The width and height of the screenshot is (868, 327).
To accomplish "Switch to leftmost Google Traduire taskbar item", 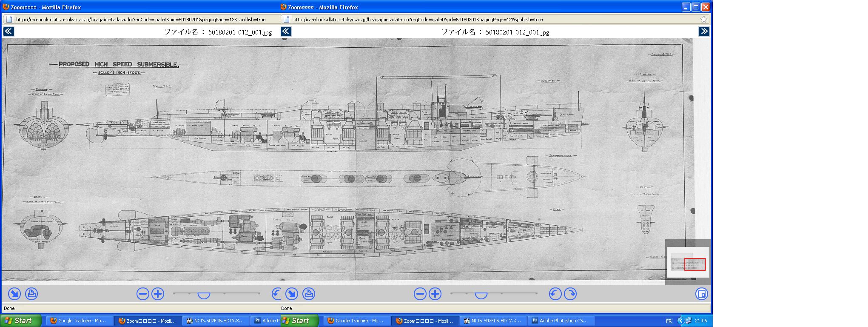I will point(79,321).
